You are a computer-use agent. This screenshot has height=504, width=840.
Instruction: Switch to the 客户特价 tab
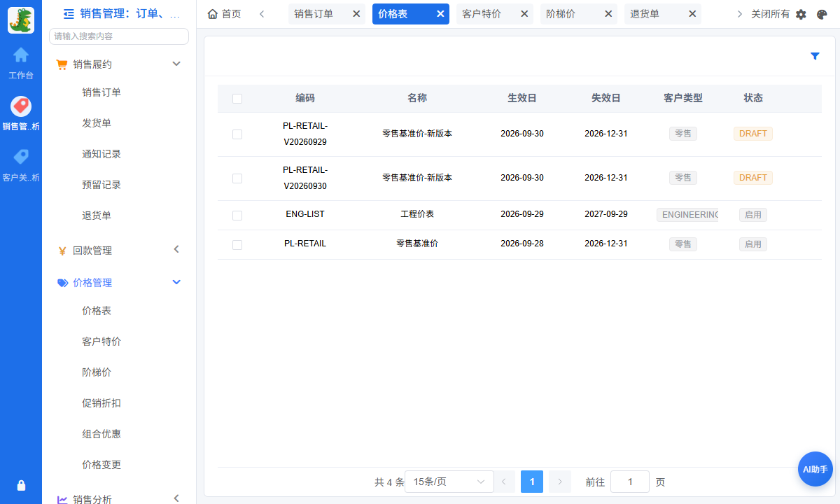[x=482, y=13]
